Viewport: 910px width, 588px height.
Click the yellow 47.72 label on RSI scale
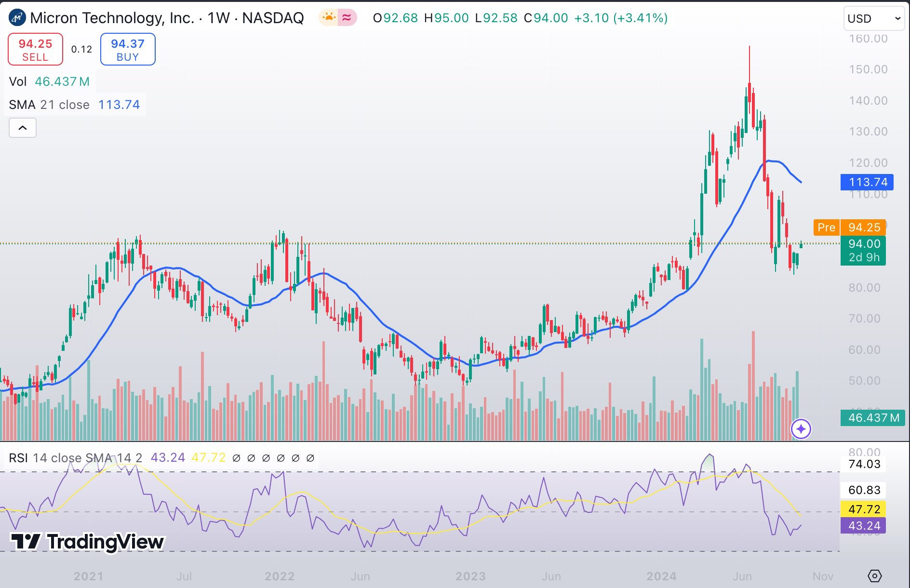(x=863, y=509)
